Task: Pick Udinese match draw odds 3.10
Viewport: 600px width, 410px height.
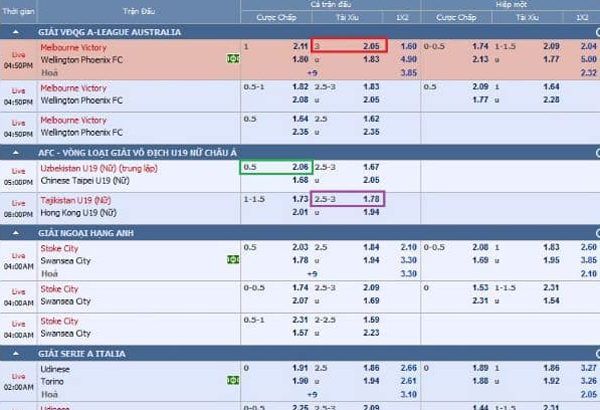Action: click(x=409, y=394)
